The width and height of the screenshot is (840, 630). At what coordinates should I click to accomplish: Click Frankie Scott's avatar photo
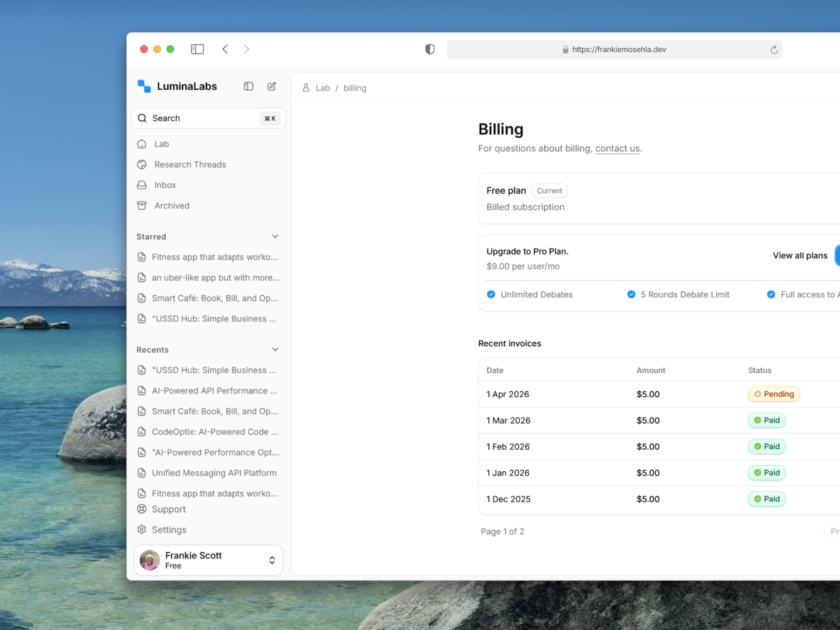[150, 560]
